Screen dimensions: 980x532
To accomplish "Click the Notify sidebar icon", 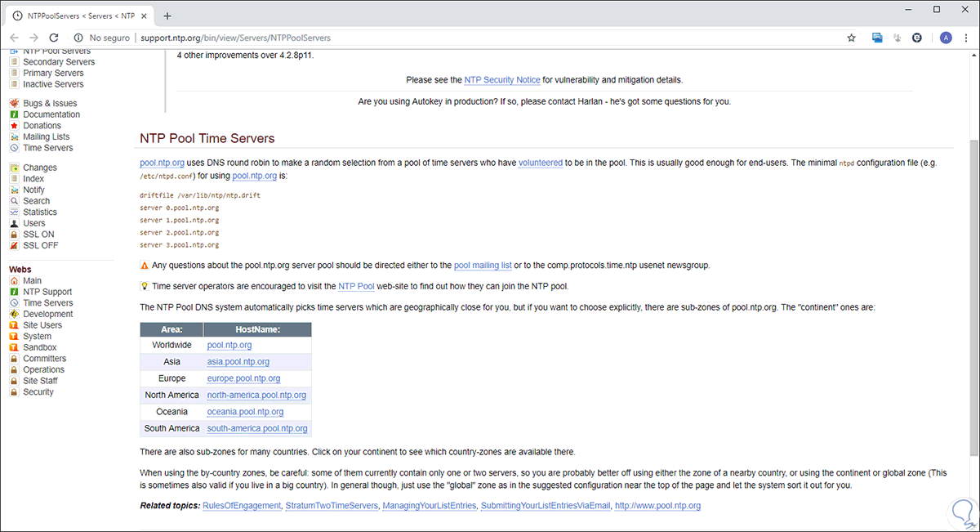I will (14, 190).
